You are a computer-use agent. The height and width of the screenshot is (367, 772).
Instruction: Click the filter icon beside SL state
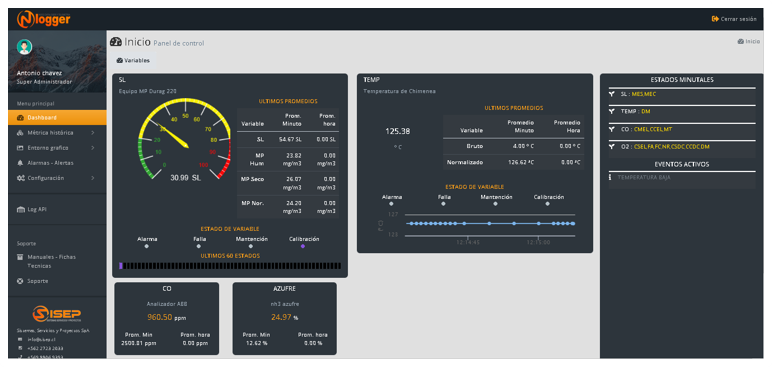(612, 94)
